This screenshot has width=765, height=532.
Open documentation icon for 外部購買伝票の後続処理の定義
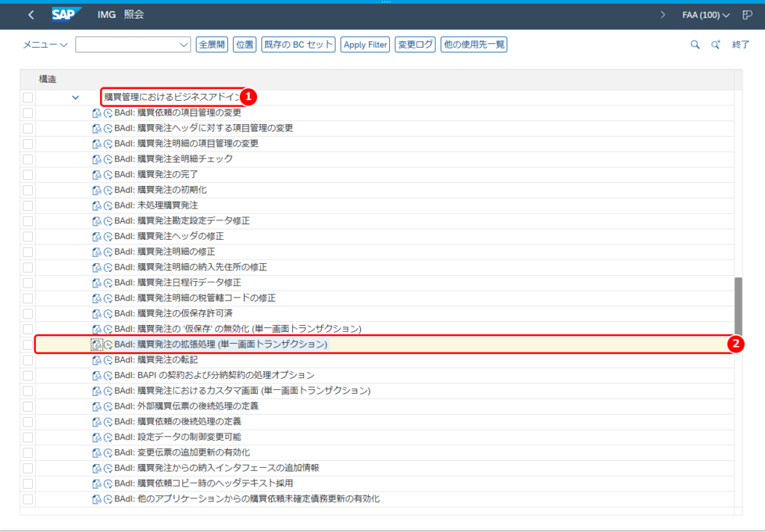click(96, 406)
